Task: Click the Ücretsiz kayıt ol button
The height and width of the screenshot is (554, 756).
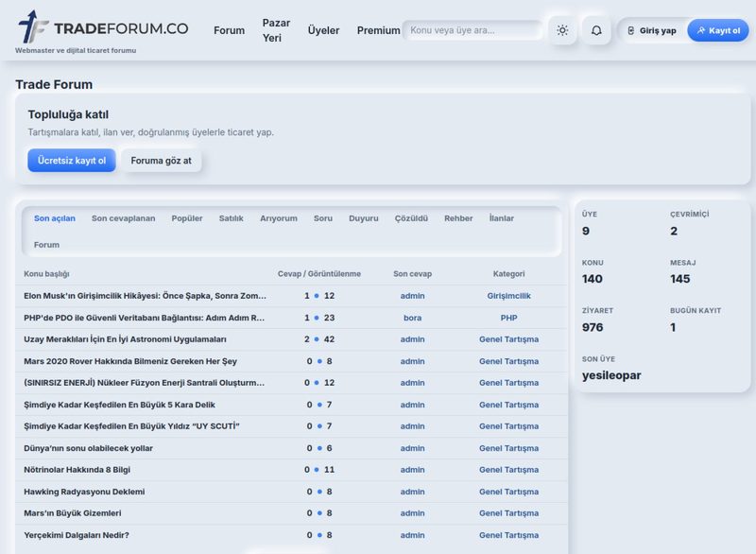Action: click(x=72, y=161)
